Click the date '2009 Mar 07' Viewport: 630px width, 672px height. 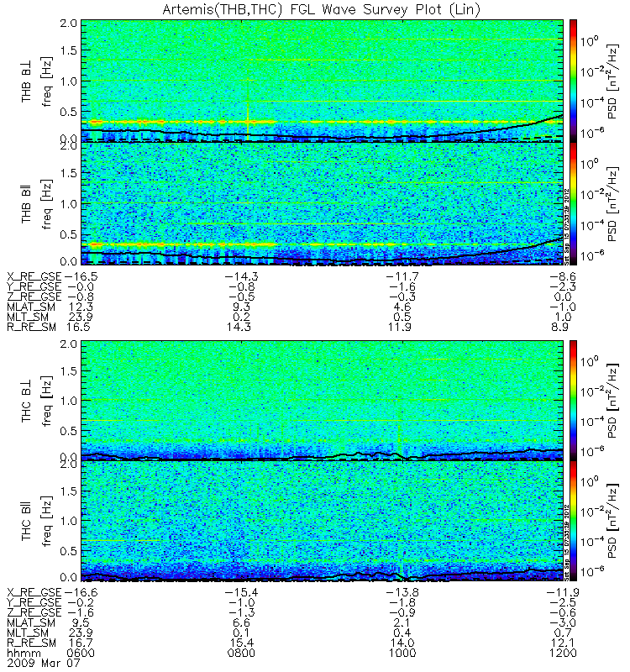coord(44,663)
